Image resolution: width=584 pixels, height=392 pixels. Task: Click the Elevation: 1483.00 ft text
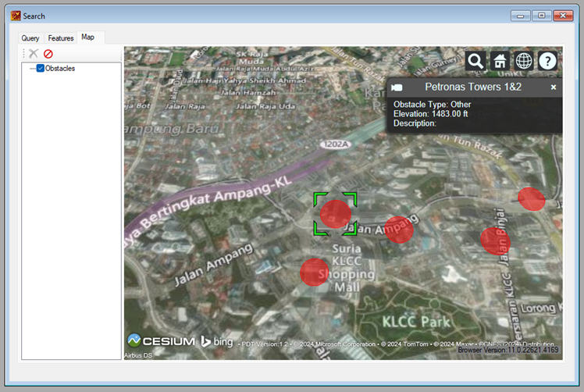[x=430, y=114]
